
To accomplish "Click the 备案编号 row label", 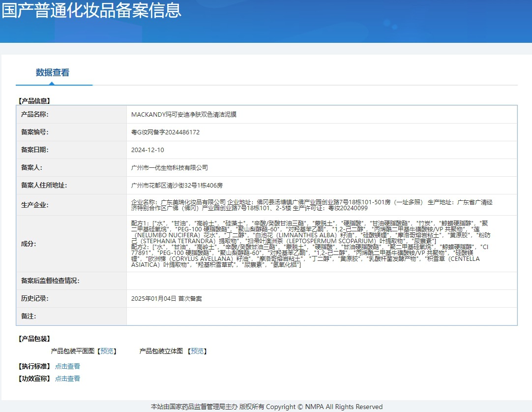I will click(x=34, y=132).
